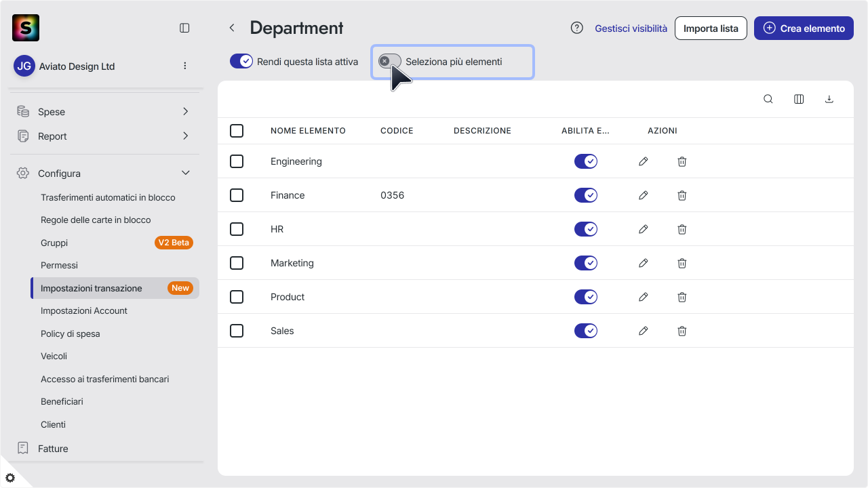Toggle 'Rendi questa lista attiva' switch
Screen dimensions: 868x488
click(x=241, y=62)
